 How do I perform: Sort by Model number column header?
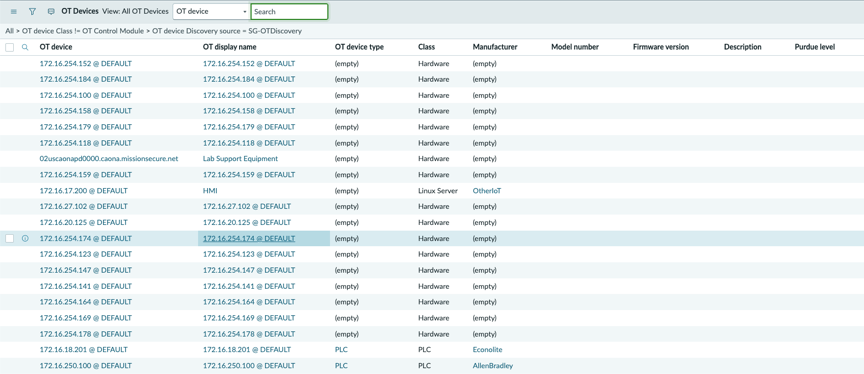coord(575,47)
